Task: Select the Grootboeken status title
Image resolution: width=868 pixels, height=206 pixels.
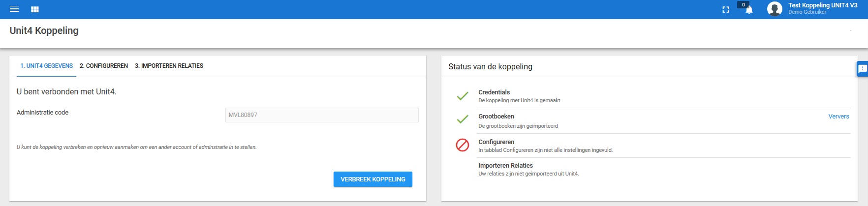Action: (x=496, y=117)
